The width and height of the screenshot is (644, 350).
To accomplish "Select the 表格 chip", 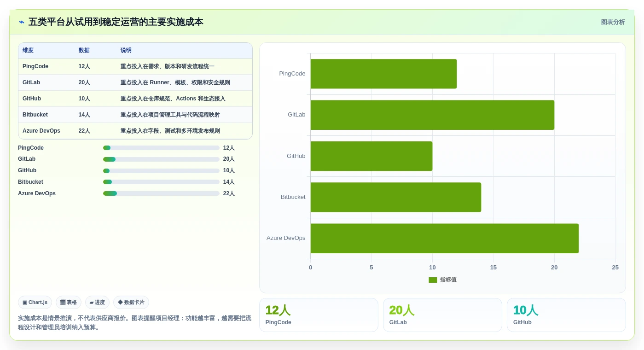I will click(69, 303).
